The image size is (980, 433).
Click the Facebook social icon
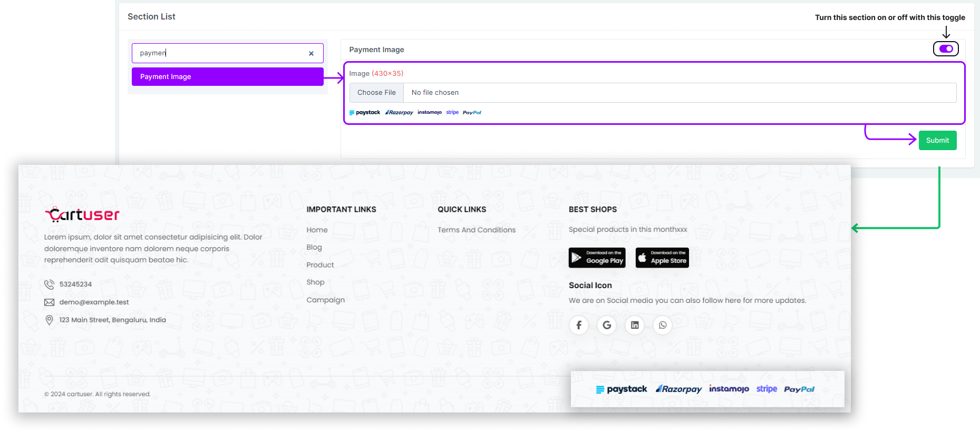[x=578, y=325]
